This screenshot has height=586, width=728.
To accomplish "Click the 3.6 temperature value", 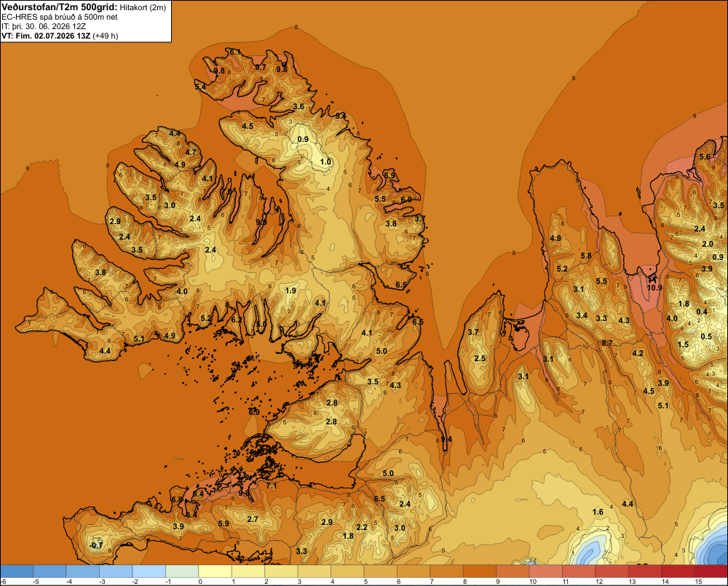I will click(x=298, y=106).
